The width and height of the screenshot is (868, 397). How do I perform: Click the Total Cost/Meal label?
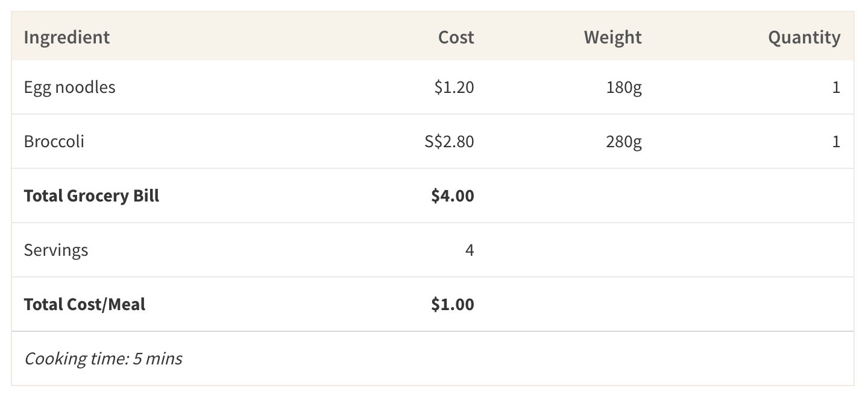tap(84, 304)
